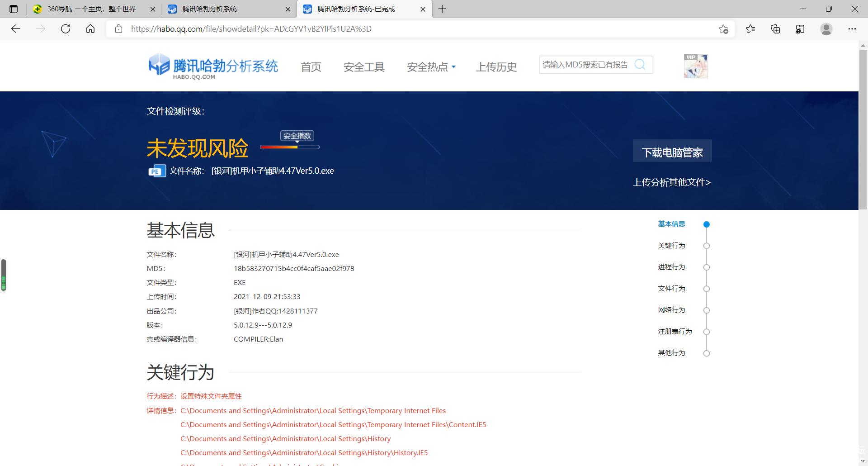Focus the MD5 search input field
This screenshot has height=466, width=868.
point(585,65)
